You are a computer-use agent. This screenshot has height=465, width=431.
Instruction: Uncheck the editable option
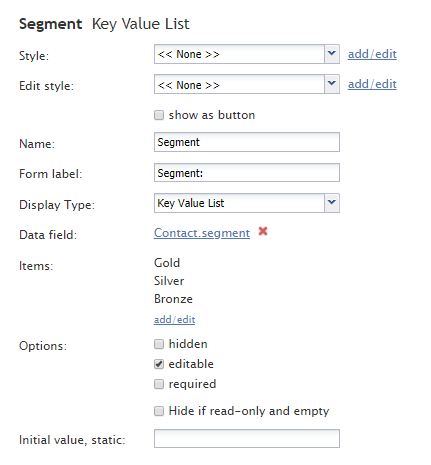159,364
